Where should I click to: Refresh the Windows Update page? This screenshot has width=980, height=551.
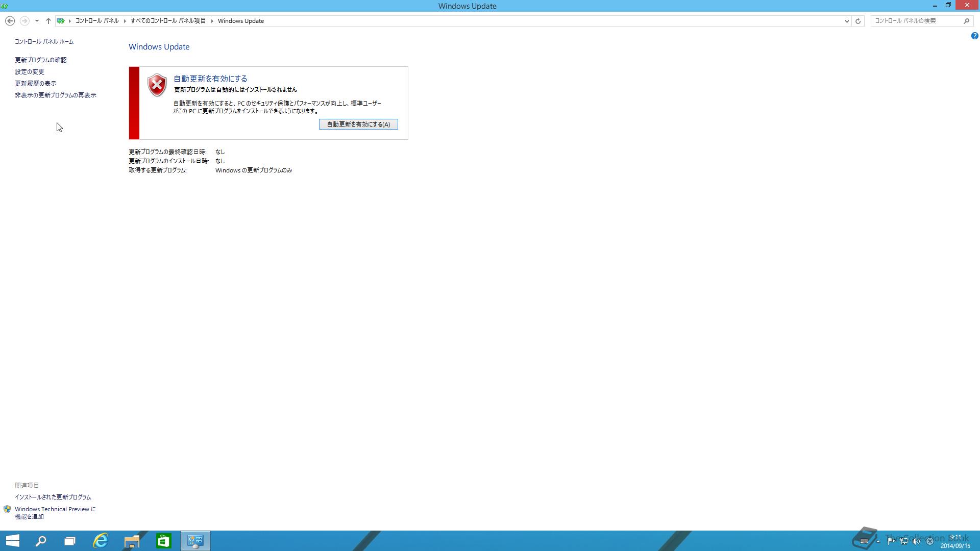coord(858,21)
